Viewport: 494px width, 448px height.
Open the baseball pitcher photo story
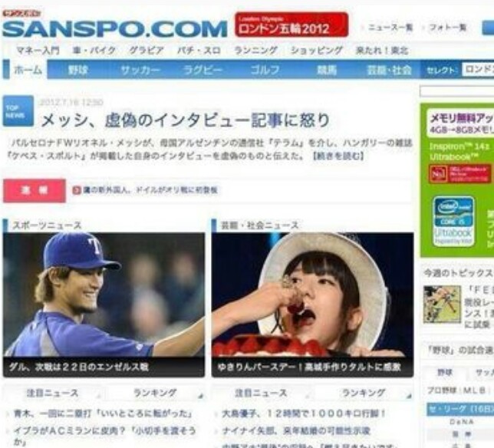coord(104,305)
